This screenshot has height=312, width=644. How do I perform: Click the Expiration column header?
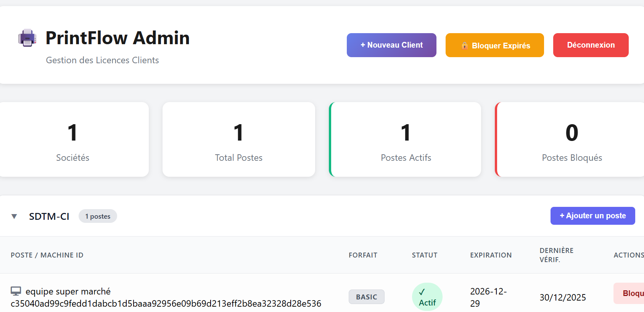coord(491,255)
